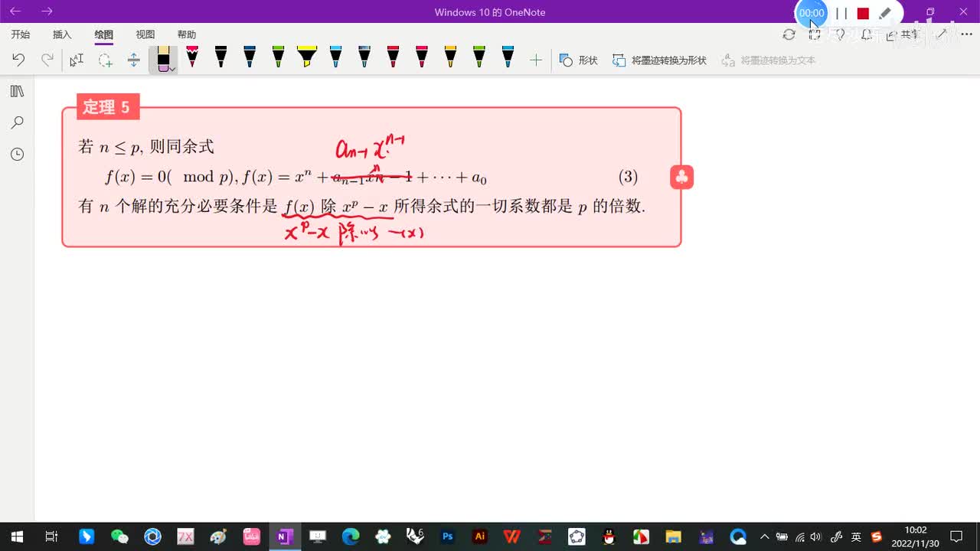This screenshot has width=980, height=551.
Task: Open recent notes clock icon
Action: pyautogui.click(x=17, y=154)
